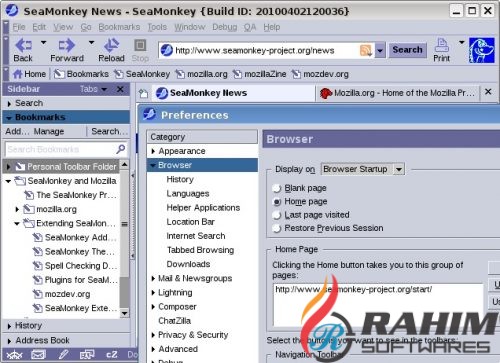500x363 pixels.
Task: Select the Home page radio button
Action: pyautogui.click(x=277, y=202)
